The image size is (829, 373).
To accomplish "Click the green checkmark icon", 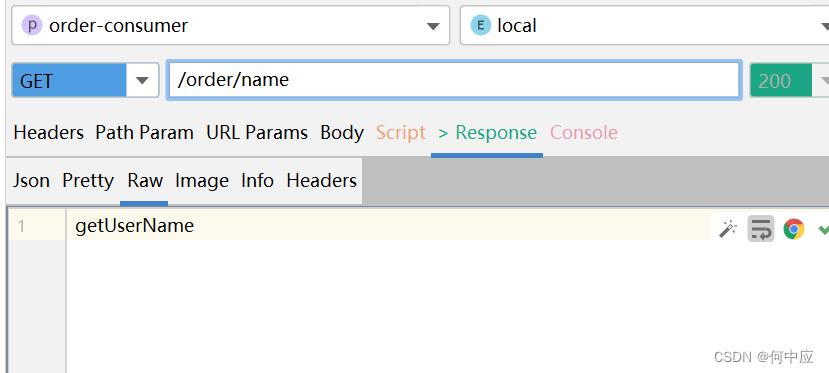I will pyautogui.click(x=823, y=229).
